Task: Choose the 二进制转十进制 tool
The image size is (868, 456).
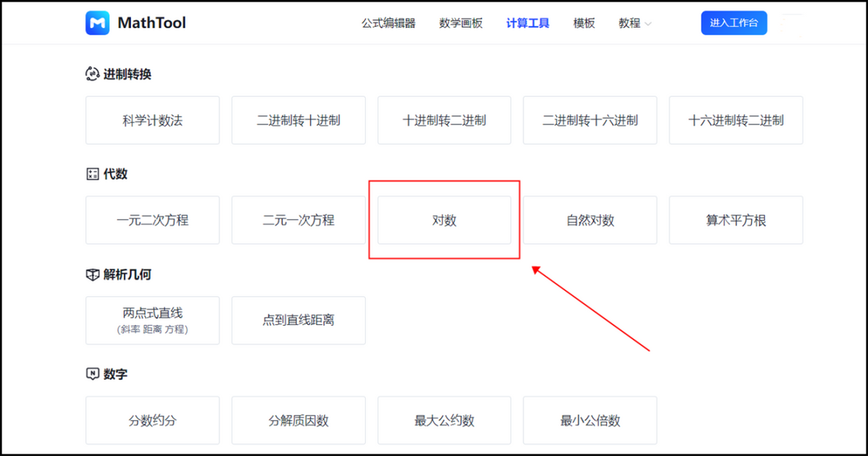Action: (298, 120)
